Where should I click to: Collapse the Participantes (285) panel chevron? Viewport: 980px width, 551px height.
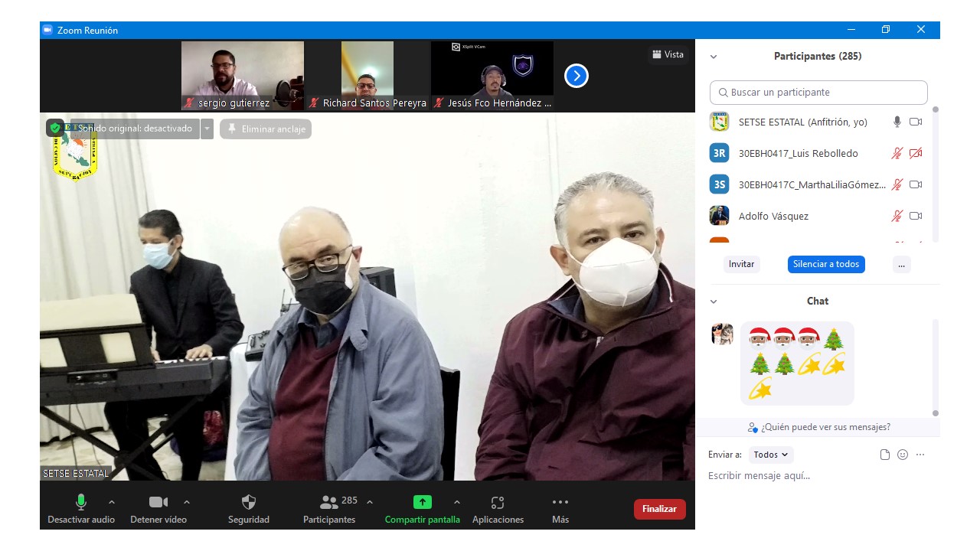pyautogui.click(x=714, y=57)
